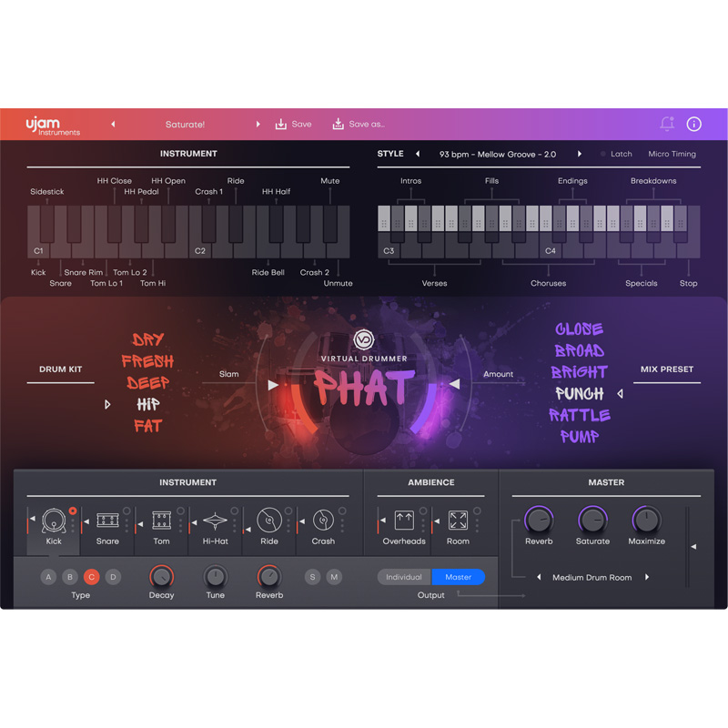Select the Tom instrument icon

click(x=162, y=520)
